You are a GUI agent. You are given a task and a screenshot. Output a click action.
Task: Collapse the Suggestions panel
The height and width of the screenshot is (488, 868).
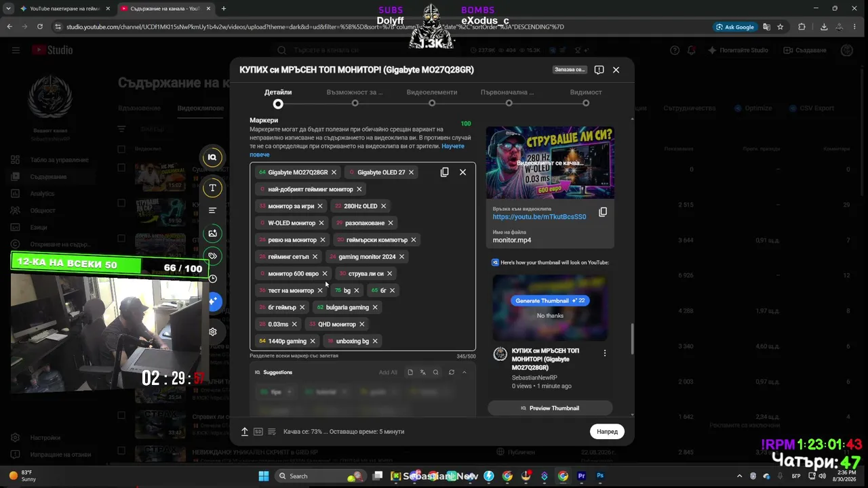[x=464, y=372]
